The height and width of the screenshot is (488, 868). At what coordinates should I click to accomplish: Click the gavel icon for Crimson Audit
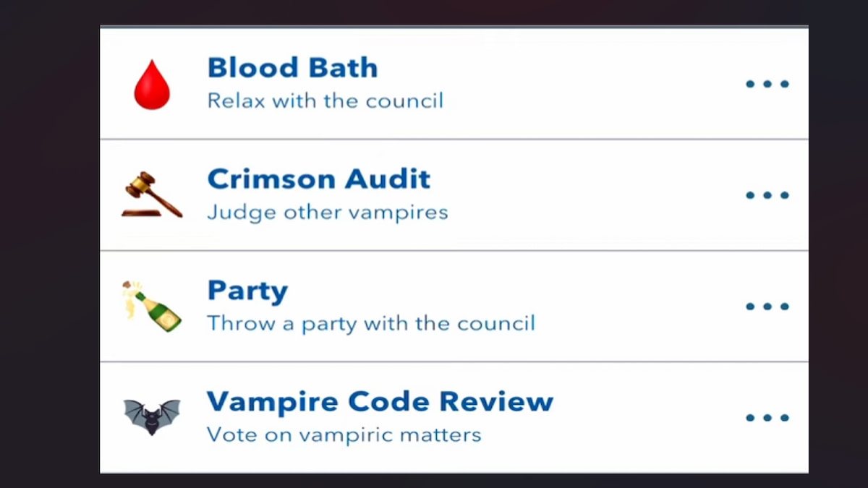coord(152,194)
